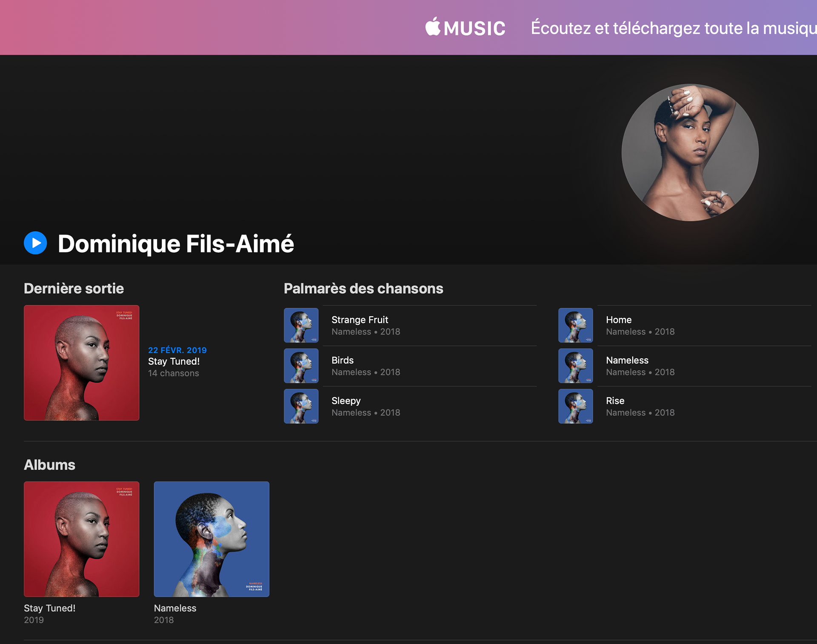Click the Apple Music logo in banner

tap(465, 28)
